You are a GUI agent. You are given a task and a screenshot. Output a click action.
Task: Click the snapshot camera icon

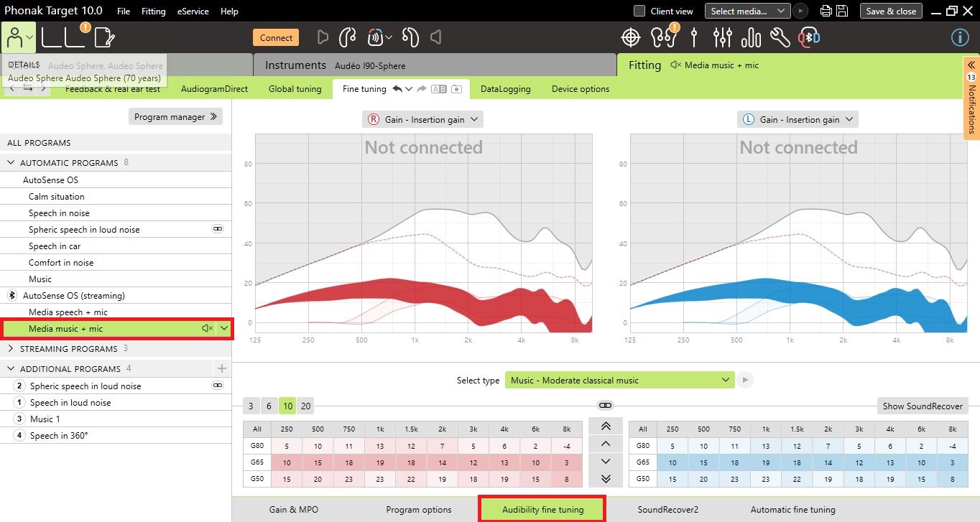pyautogui.click(x=456, y=89)
